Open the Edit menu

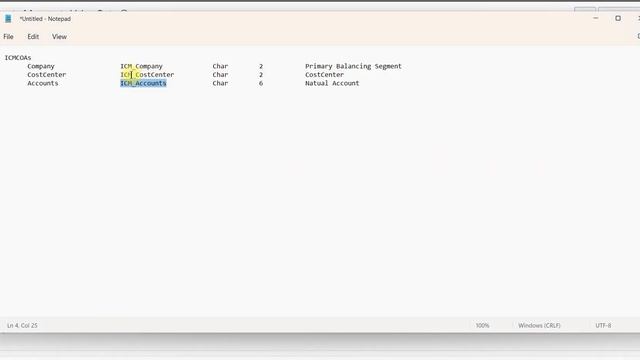(33, 37)
